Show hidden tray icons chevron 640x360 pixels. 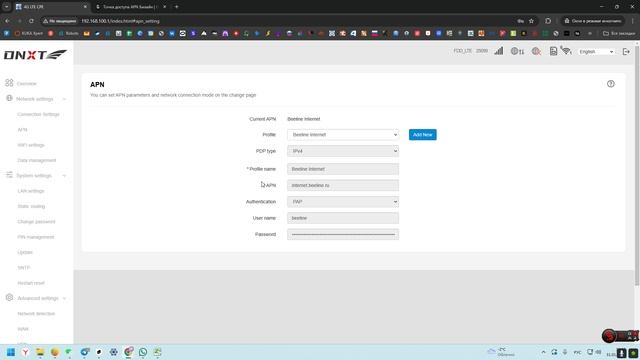click(543, 352)
